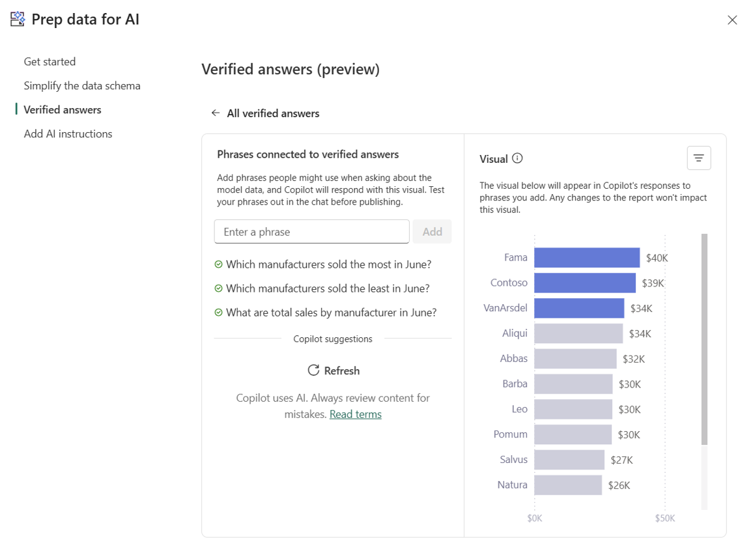Click checkmark beside 'sold the most in June'

click(219, 264)
